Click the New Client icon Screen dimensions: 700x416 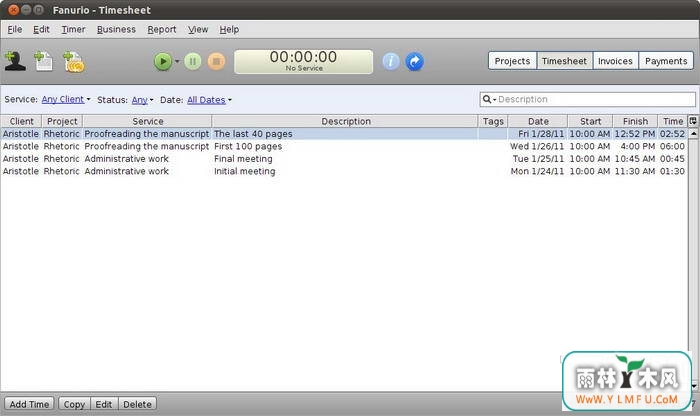click(15, 61)
